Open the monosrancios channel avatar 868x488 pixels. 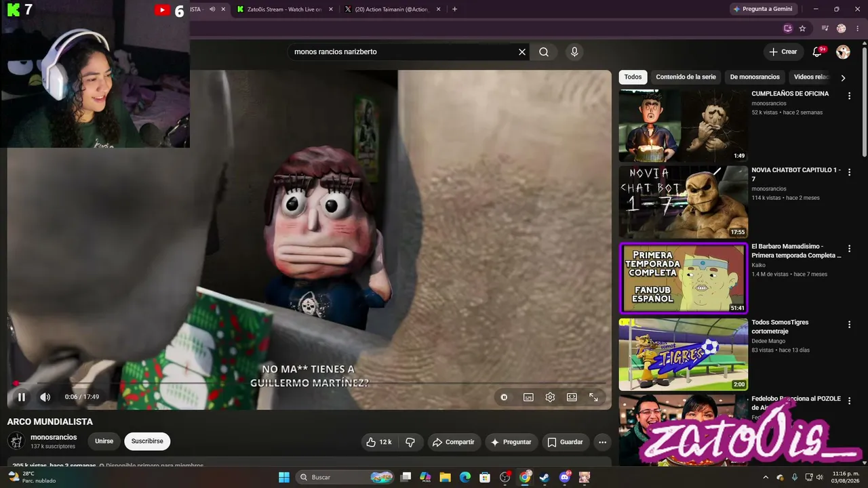16,441
